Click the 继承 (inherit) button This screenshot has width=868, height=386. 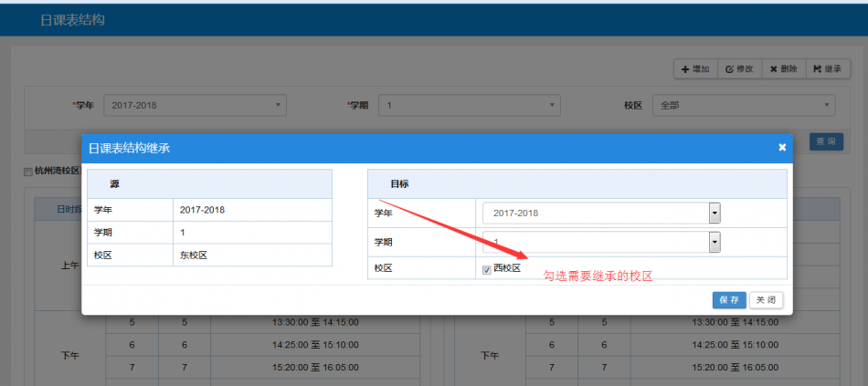click(827, 68)
